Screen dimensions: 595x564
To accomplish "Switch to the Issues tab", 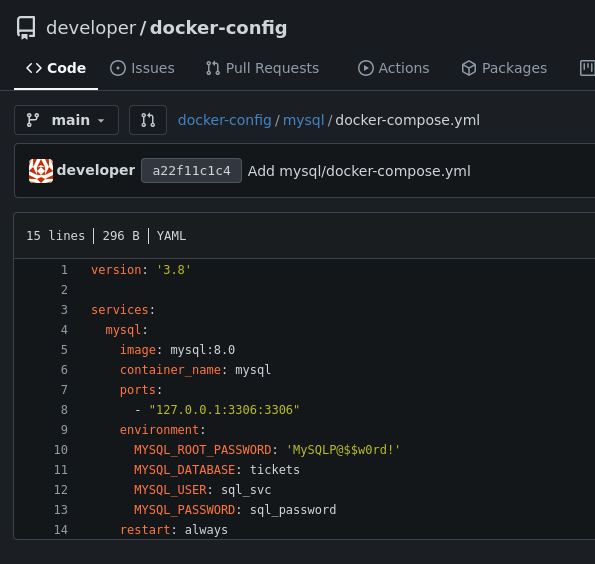I will coord(142,68).
